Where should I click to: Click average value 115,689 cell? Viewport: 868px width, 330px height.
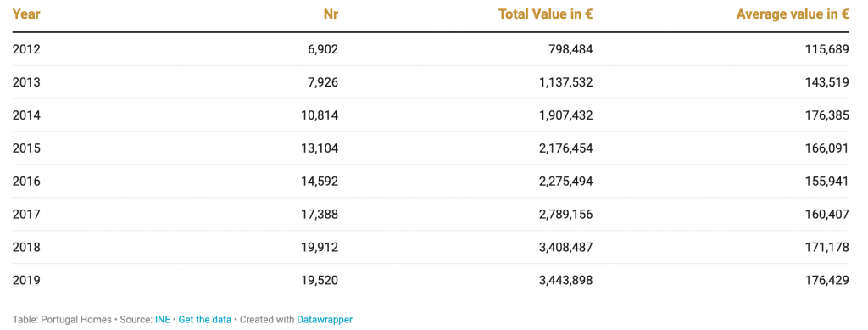pos(826,49)
